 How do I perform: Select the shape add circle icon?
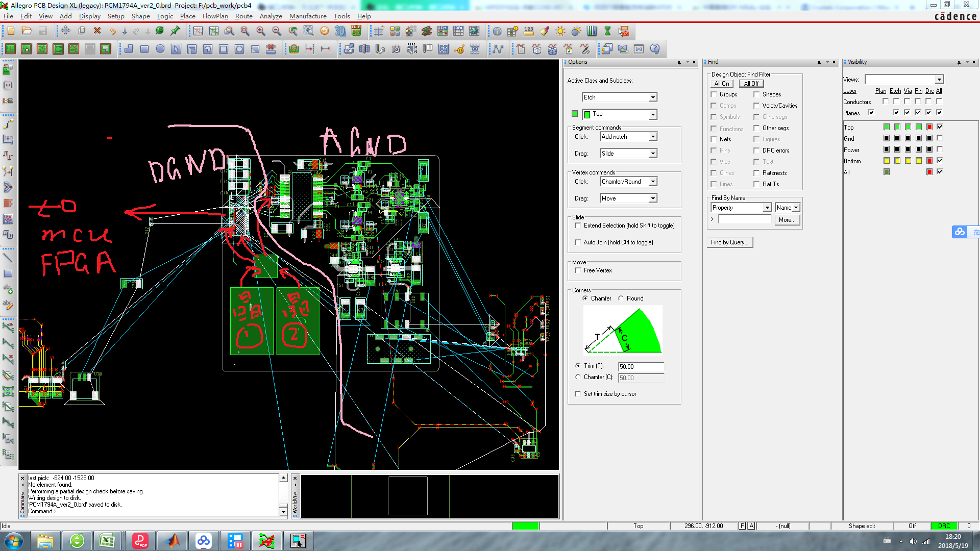tap(160, 49)
